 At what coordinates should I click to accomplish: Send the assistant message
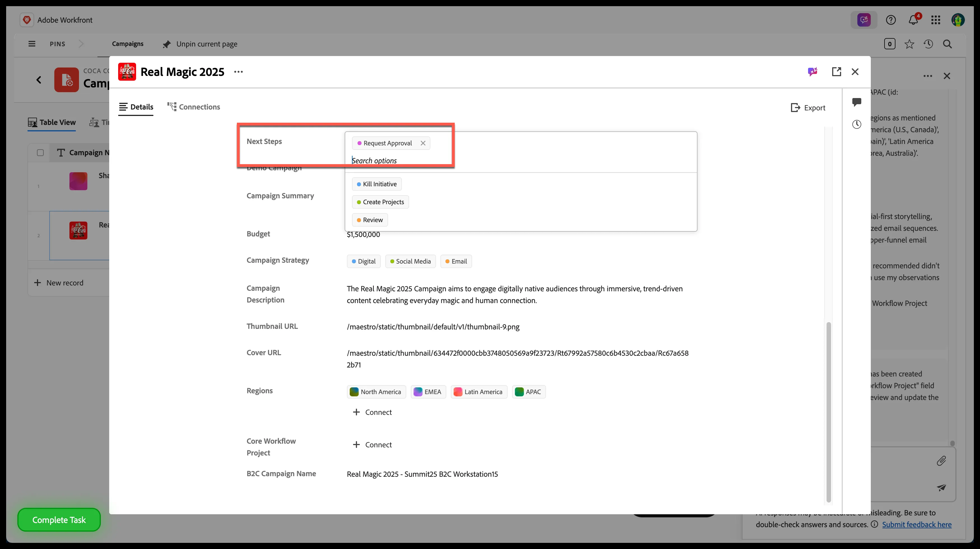coord(941,487)
